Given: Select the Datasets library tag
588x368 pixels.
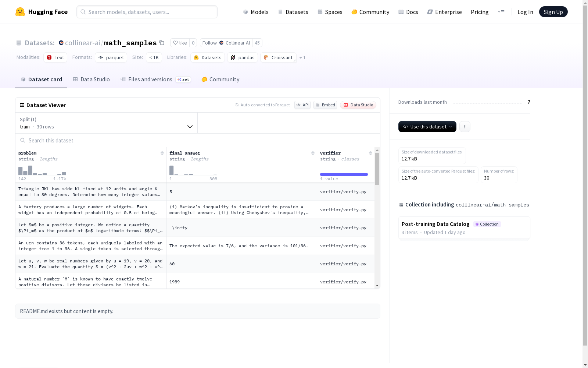Looking at the screenshot, I should (208, 57).
